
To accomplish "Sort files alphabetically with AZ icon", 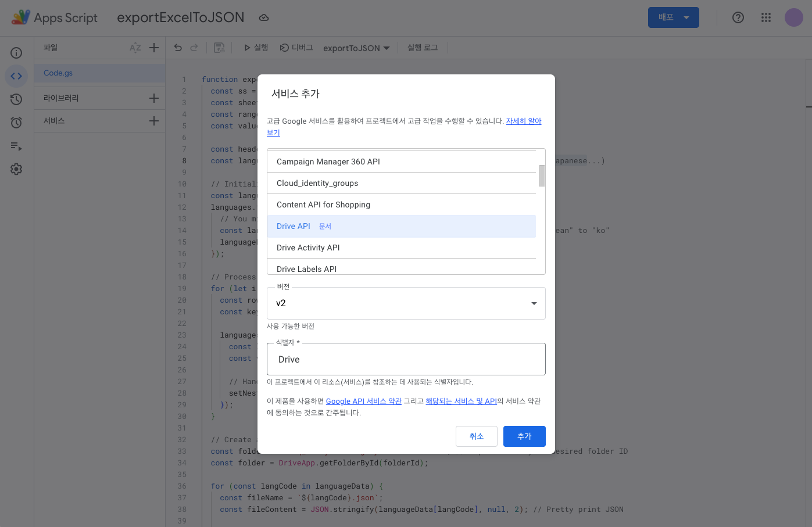I will (x=135, y=48).
